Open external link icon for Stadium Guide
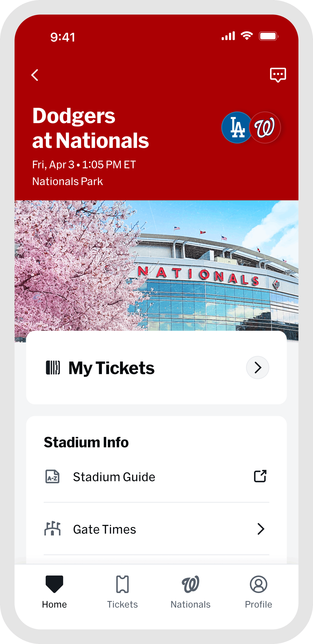 pyautogui.click(x=260, y=476)
